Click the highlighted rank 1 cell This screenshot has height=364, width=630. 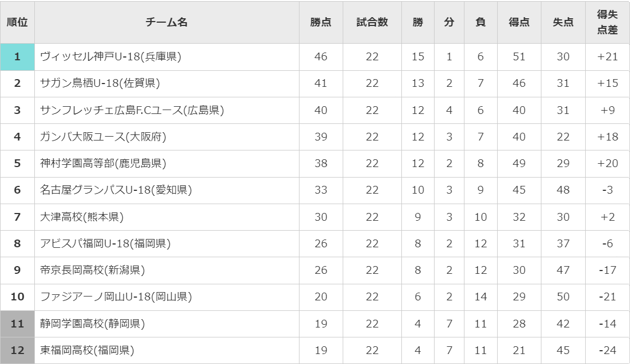pos(17,56)
